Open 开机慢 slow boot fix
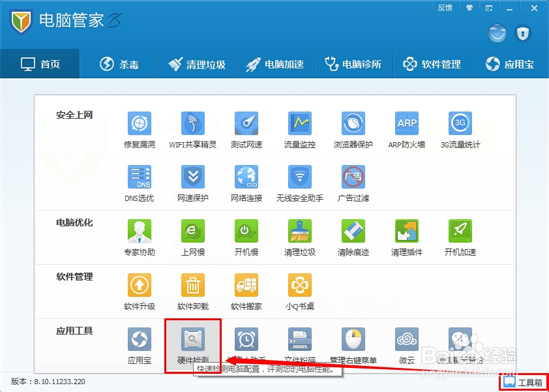This screenshot has height=392, width=549. tap(246, 238)
